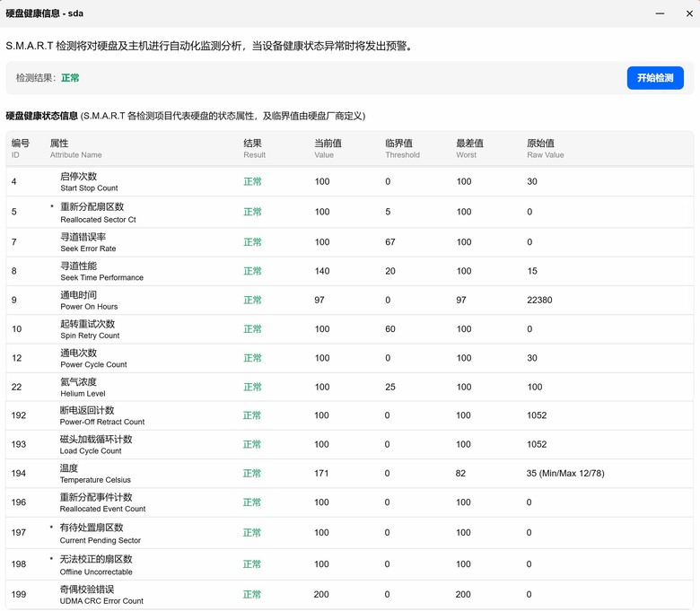
Task: Click 寻道性能 Seek Time Performance attribute
Action: pos(101,271)
